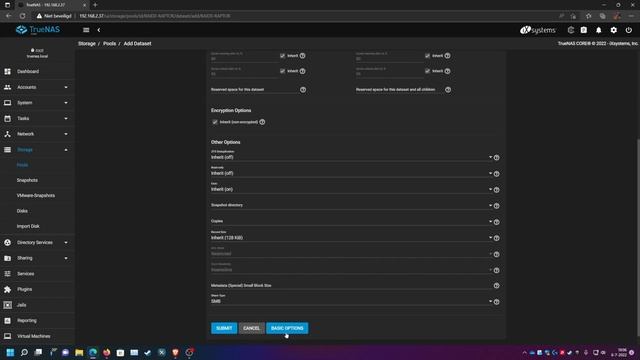Show help for Copies option
Screen dimensions: 640x360
click(496, 222)
